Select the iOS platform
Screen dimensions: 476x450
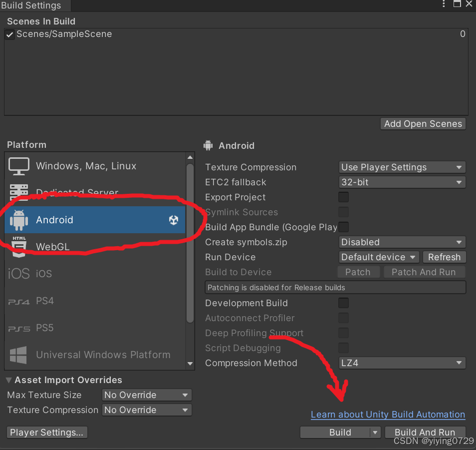[x=95, y=274]
